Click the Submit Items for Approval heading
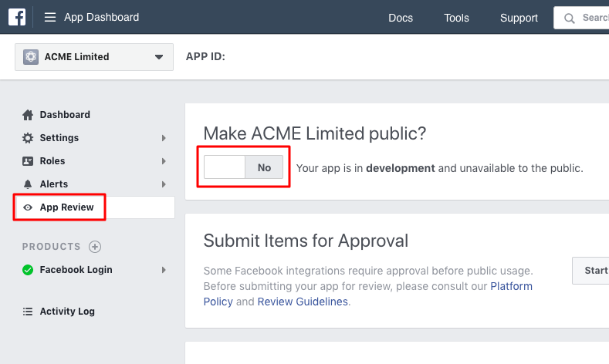The image size is (609, 364). pos(306,241)
